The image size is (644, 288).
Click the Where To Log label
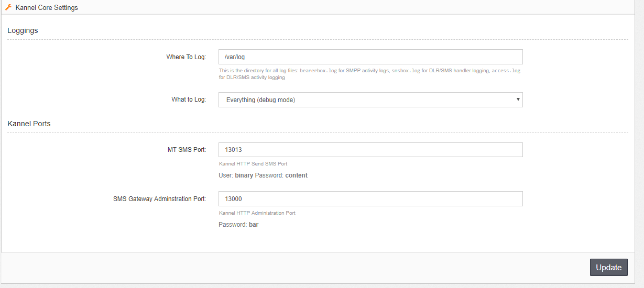[x=186, y=57]
